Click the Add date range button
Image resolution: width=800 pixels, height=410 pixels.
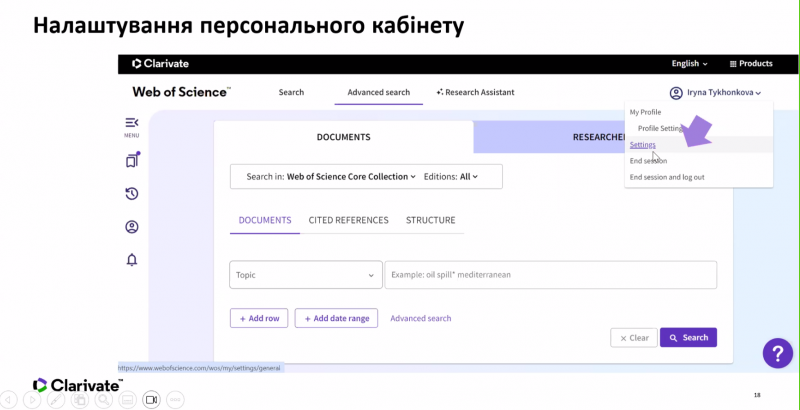coord(336,318)
